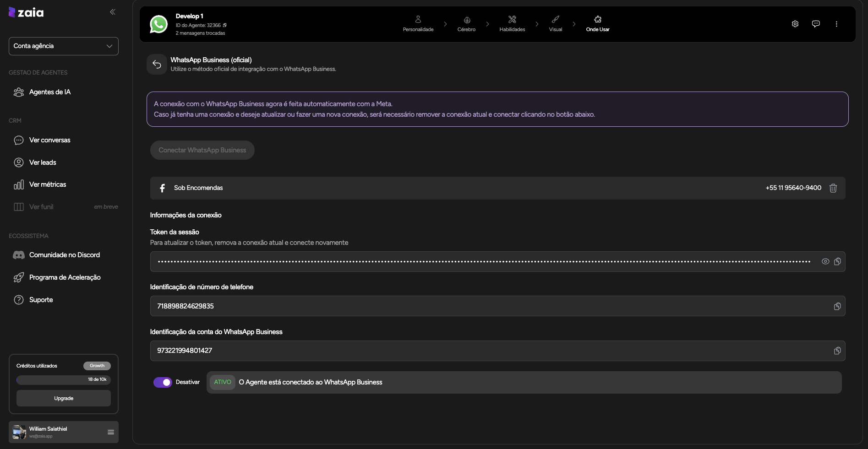Copy the agent ID 32366
The height and width of the screenshot is (449, 868).
225,26
